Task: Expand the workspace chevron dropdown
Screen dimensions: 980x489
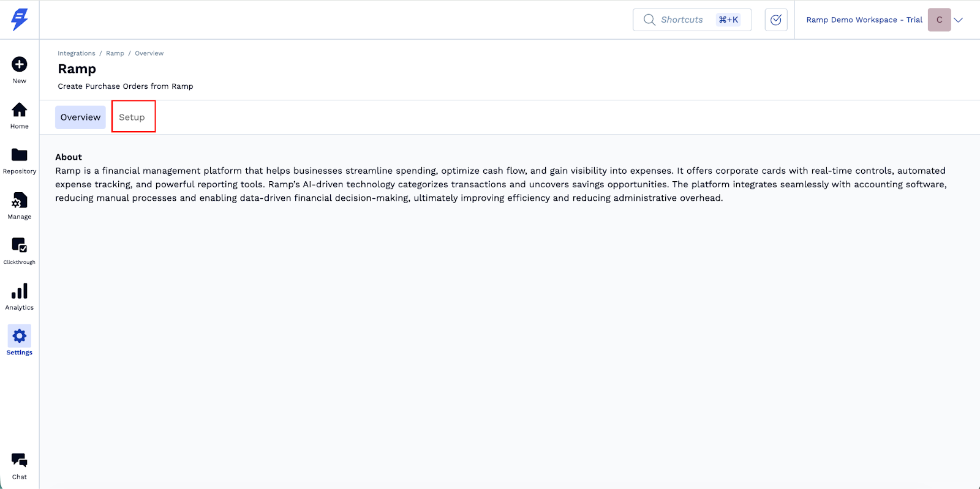Action: coord(959,20)
